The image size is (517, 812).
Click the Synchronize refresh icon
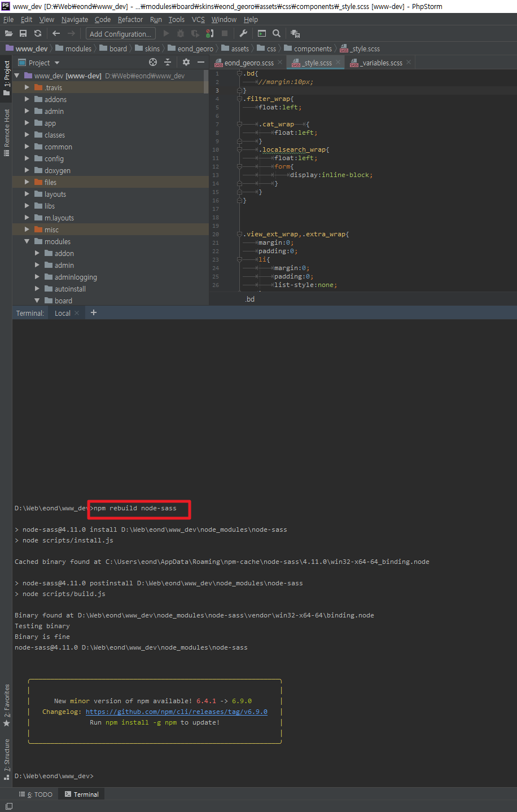click(38, 34)
